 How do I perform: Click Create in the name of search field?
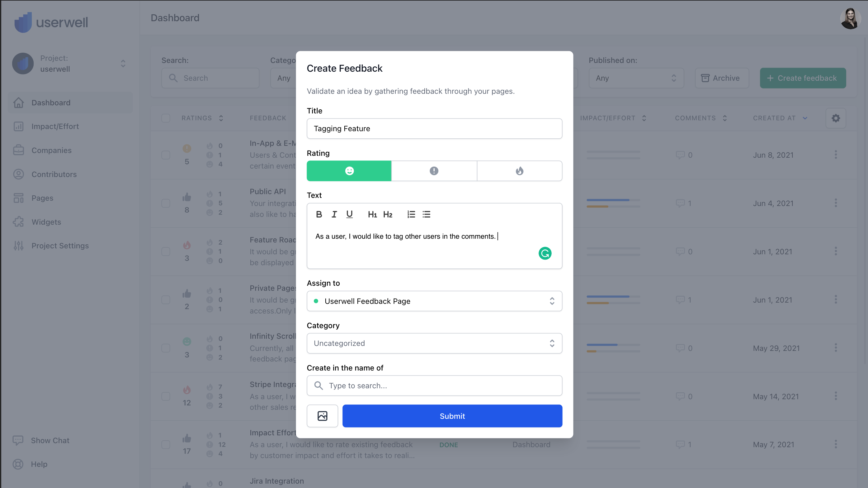(x=434, y=385)
